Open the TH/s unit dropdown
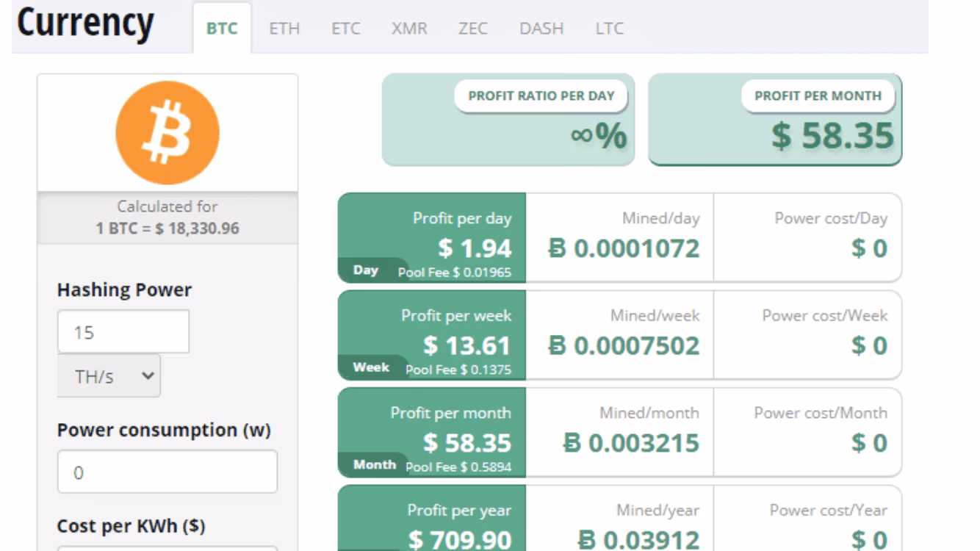The image size is (980, 551). (108, 375)
